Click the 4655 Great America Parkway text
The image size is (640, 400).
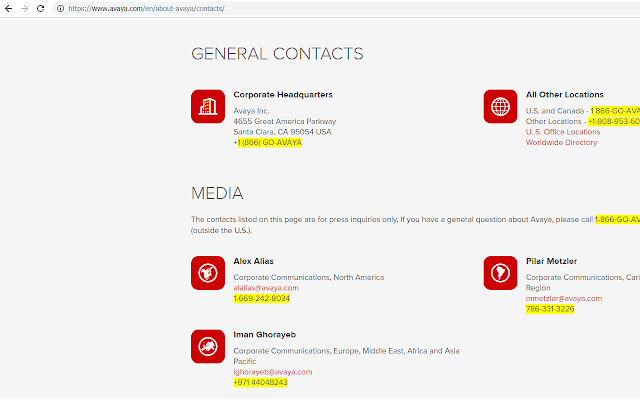coord(285,121)
